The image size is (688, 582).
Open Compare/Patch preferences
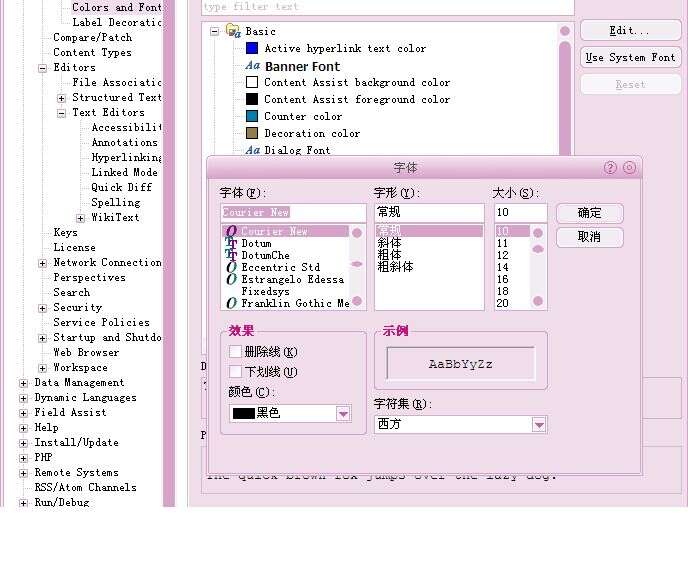[93, 37]
